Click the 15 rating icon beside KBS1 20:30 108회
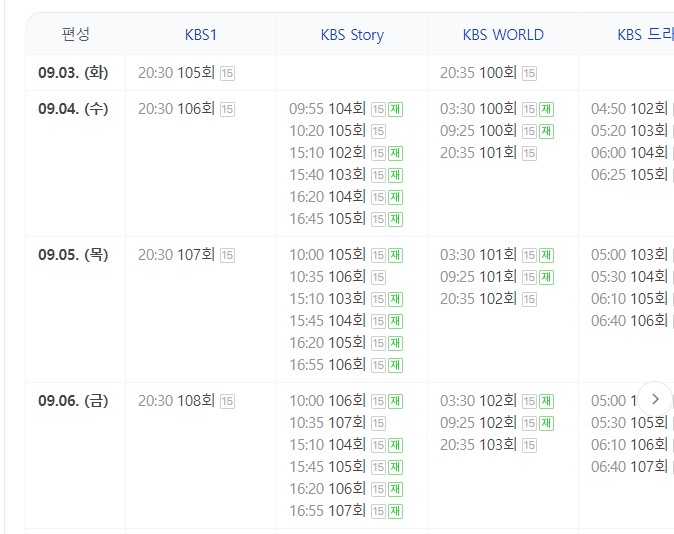674x534 pixels. point(227,401)
